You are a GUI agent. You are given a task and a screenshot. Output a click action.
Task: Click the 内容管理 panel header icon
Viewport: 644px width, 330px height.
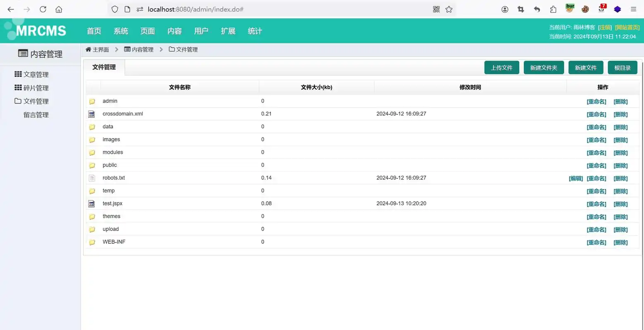(x=24, y=53)
